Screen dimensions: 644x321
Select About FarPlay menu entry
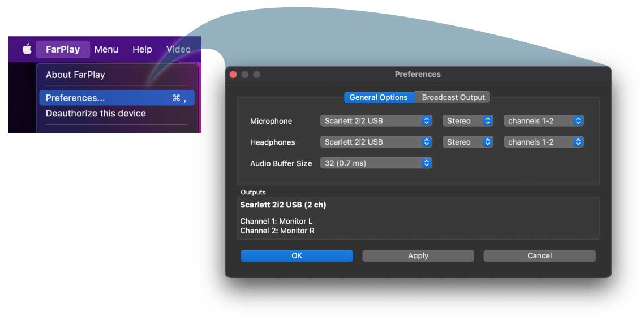coord(75,75)
